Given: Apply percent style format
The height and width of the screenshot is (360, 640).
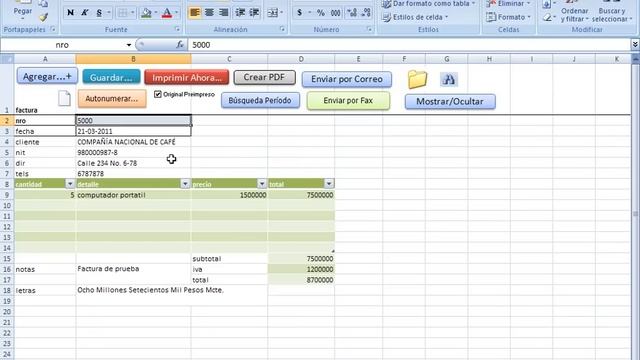Looking at the screenshot, I should (x=321, y=13).
